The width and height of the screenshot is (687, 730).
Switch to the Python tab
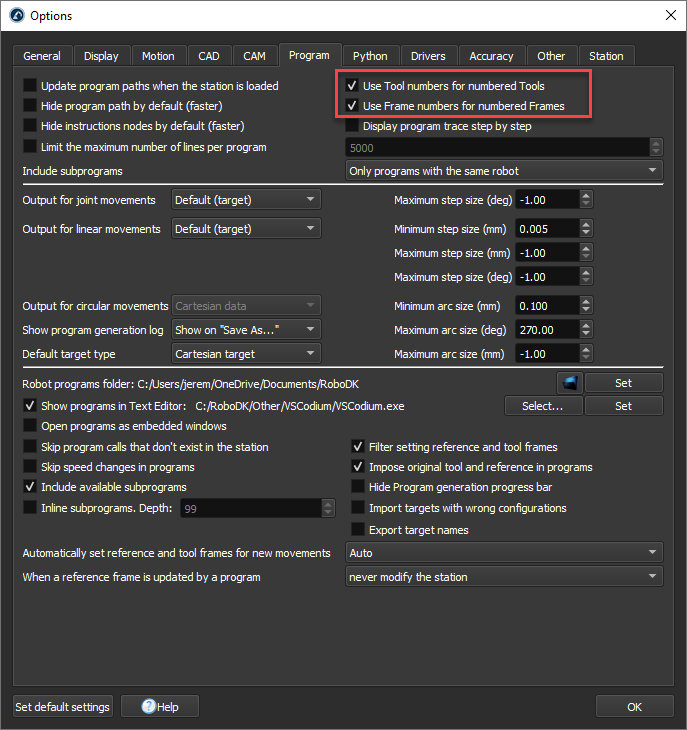coord(370,56)
